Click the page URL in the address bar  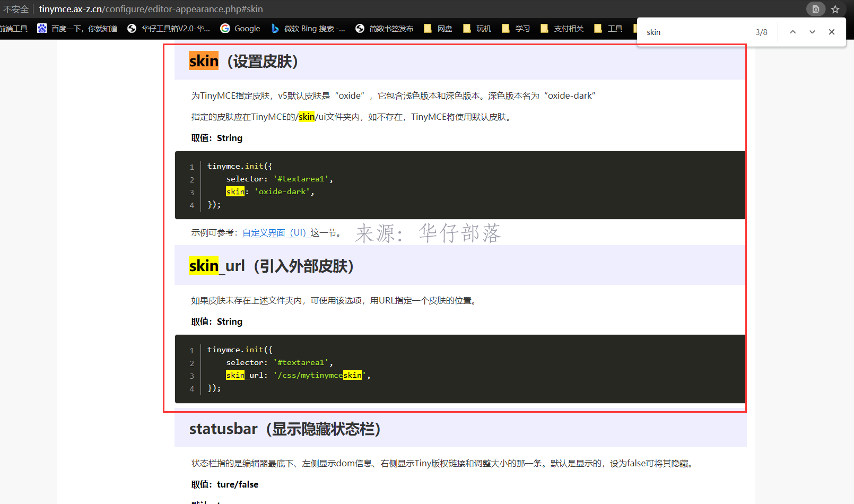[x=151, y=9]
